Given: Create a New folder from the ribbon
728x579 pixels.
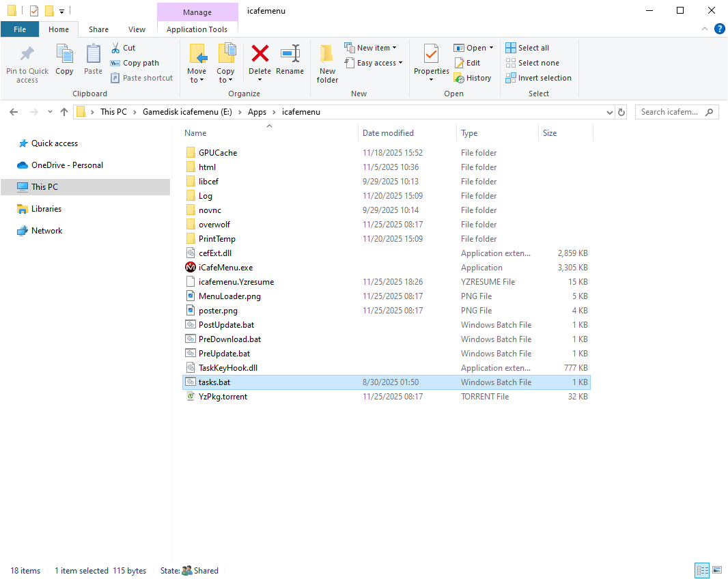Looking at the screenshot, I should tap(327, 63).
